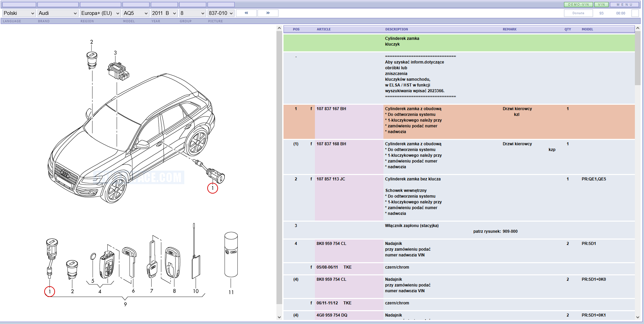Viewport: 644px width, 324px height.
Task: Select article 8K0 959 754 CL row
Action: tap(331, 244)
